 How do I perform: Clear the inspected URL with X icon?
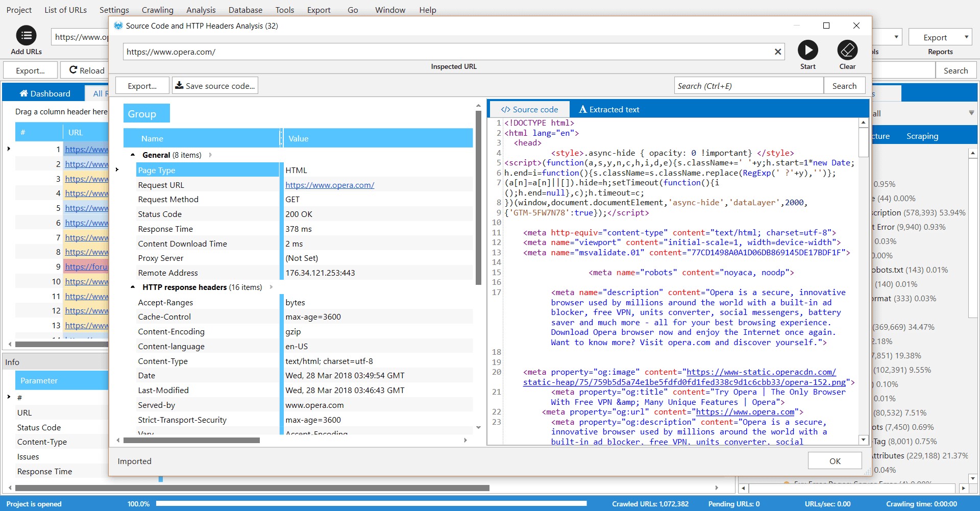click(777, 52)
